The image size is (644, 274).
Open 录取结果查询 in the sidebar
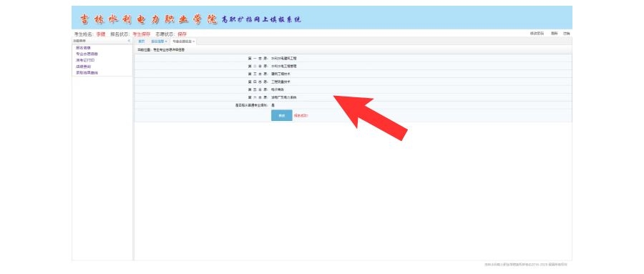[x=87, y=73]
